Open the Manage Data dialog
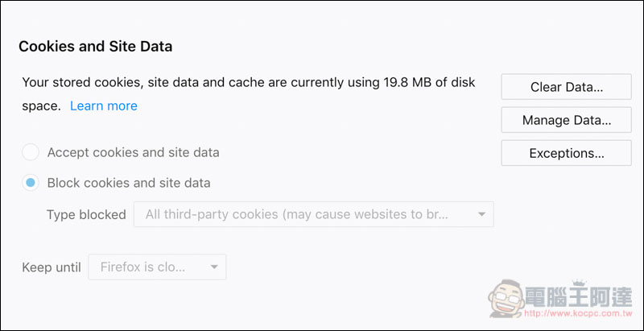The width and height of the screenshot is (644, 331). 566,120
